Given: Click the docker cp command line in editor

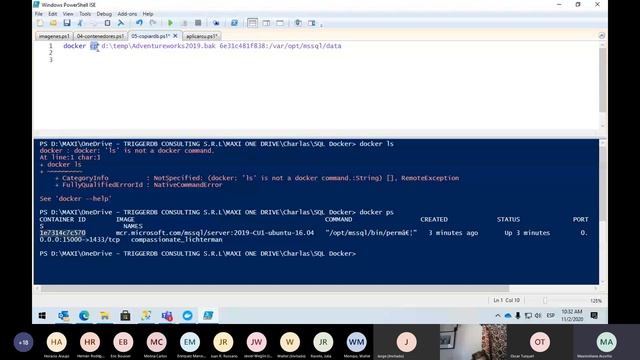Looking at the screenshot, I should [x=202, y=46].
